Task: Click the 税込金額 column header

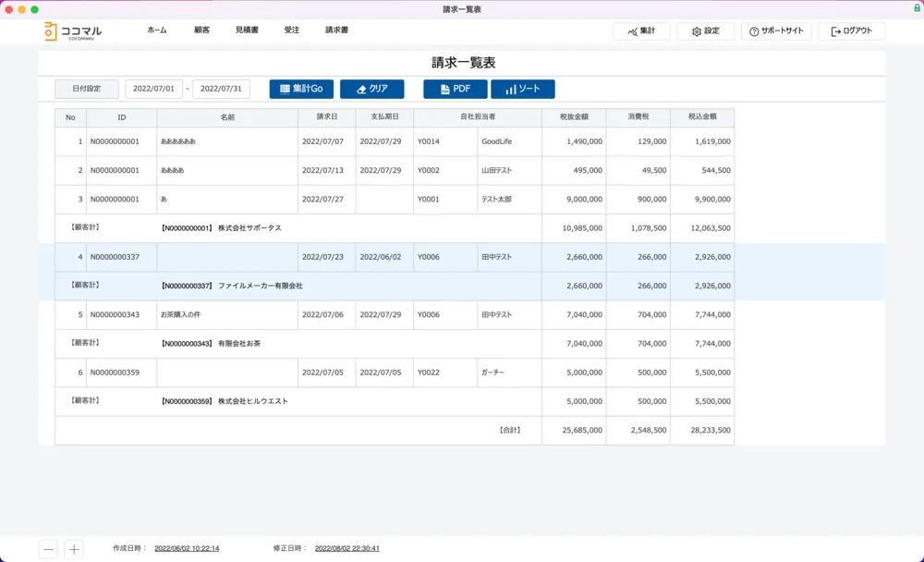Action: coord(701,117)
